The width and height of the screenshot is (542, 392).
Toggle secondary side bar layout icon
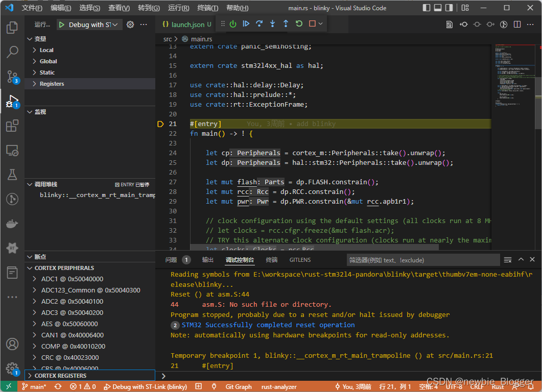449,8
